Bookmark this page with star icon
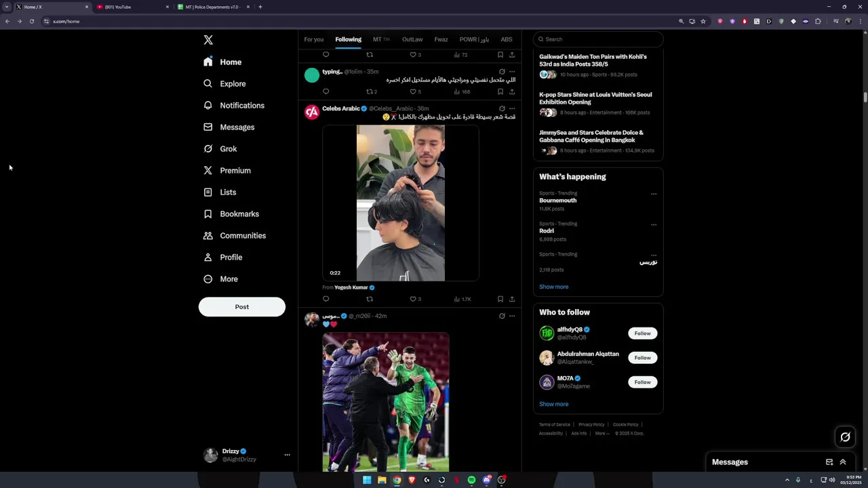The image size is (868, 488). pyautogui.click(x=703, y=21)
